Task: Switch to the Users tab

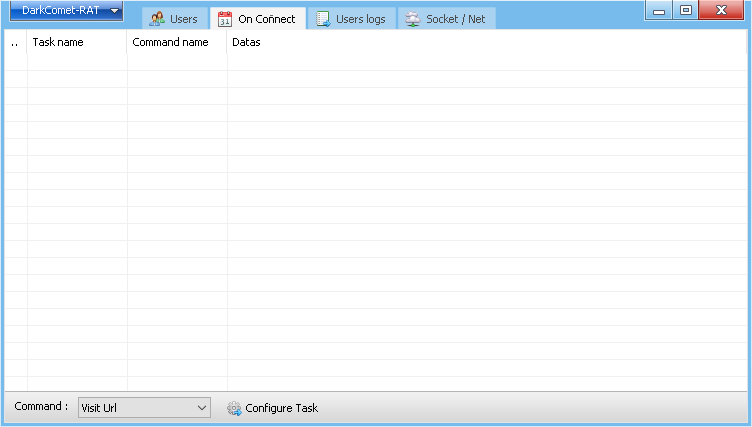Action: pyautogui.click(x=174, y=19)
